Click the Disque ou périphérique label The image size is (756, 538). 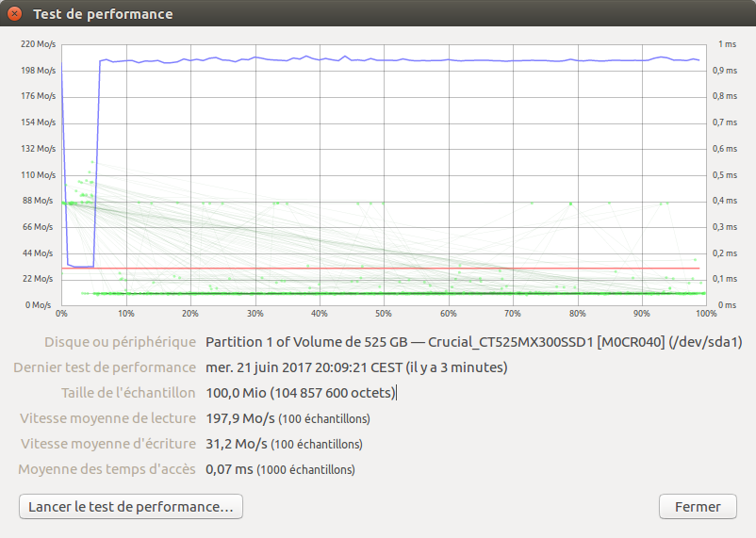(x=120, y=342)
